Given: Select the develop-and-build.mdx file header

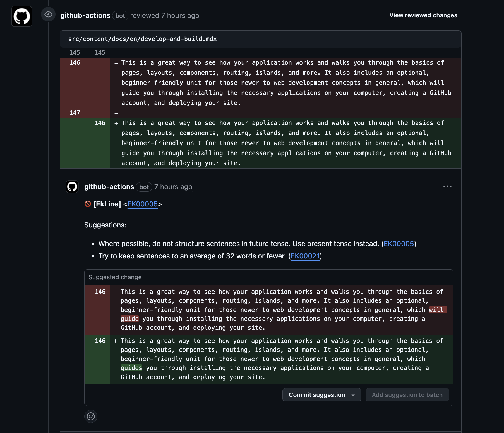Looking at the screenshot, I should (x=143, y=39).
